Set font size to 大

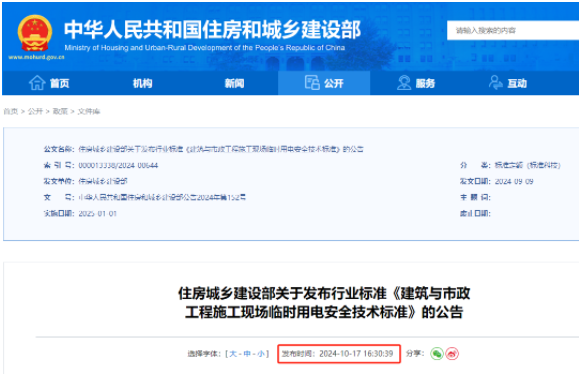click(233, 354)
